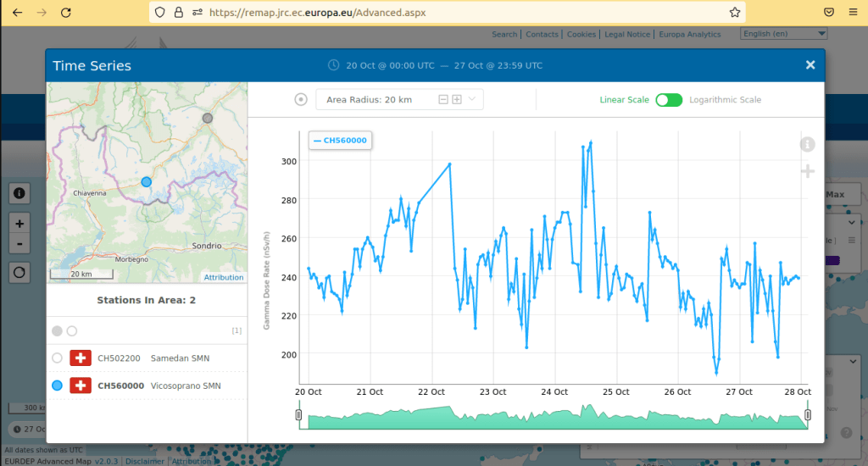The width and height of the screenshot is (868, 466).
Task: Increase area radius with plus icon
Action: coord(457,100)
